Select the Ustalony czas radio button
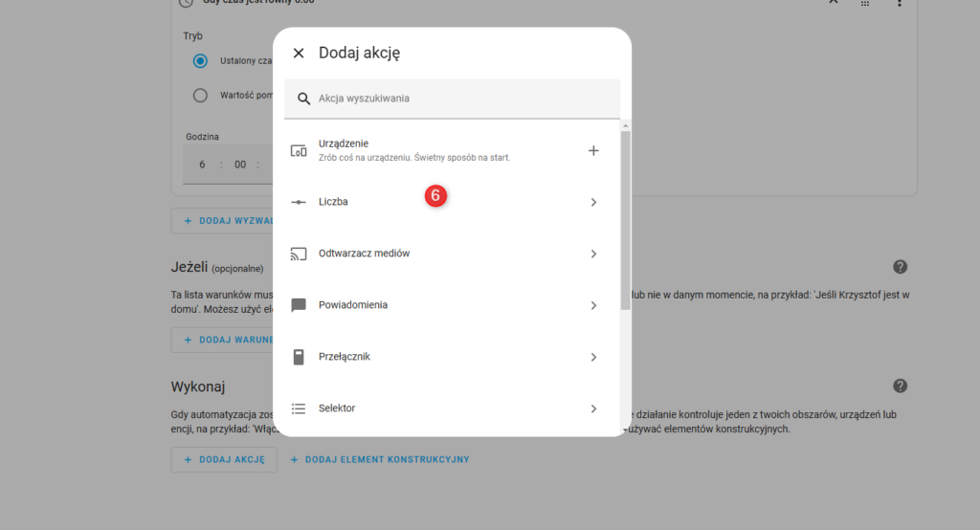This screenshot has width=980, height=530. point(200,61)
